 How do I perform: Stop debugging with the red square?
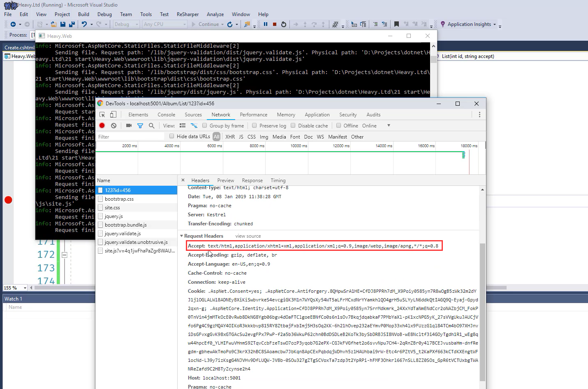[275, 24]
